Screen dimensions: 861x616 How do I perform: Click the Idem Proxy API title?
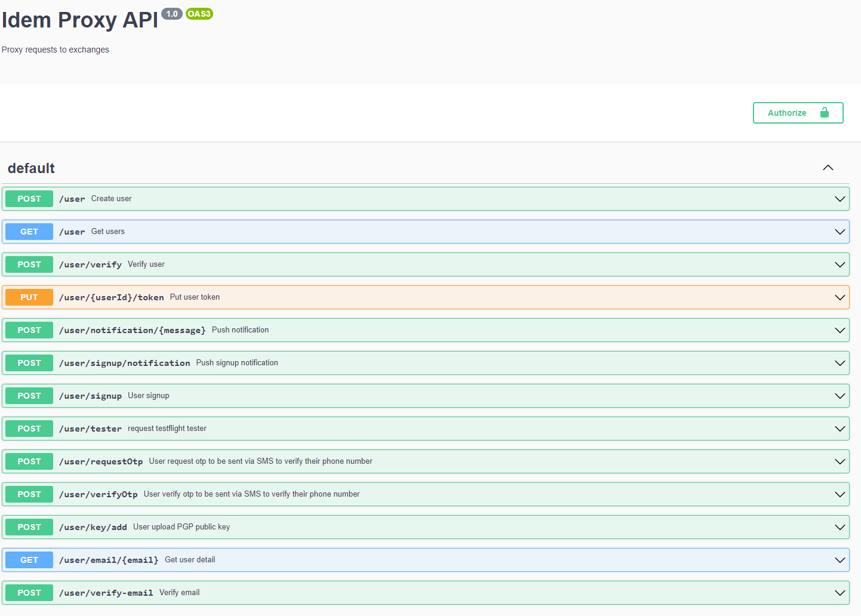point(79,20)
